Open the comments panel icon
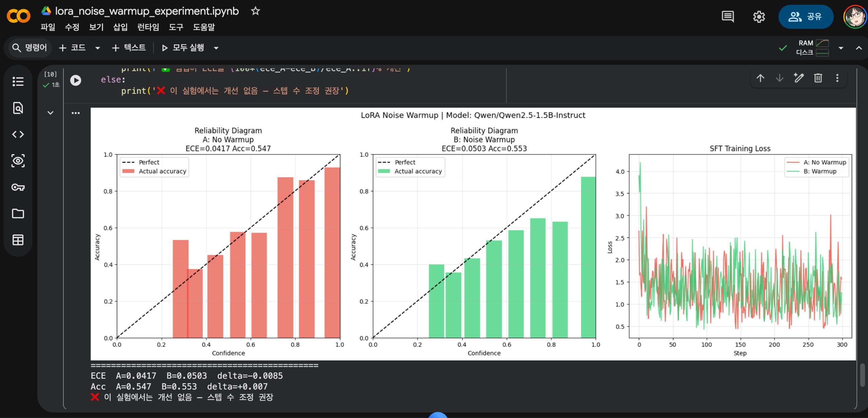Screen dimensions: 868x418 click(x=728, y=16)
